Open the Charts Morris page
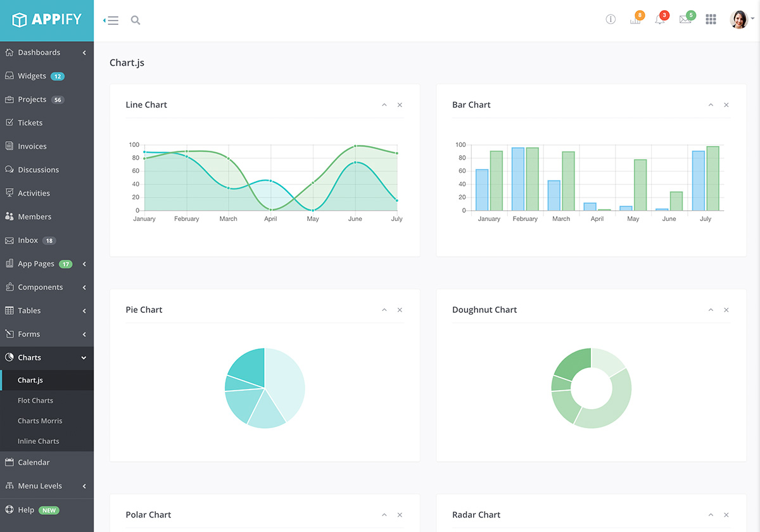Image resolution: width=760 pixels, height=532 pixels. pyautogui.click(x=40, y=421)
